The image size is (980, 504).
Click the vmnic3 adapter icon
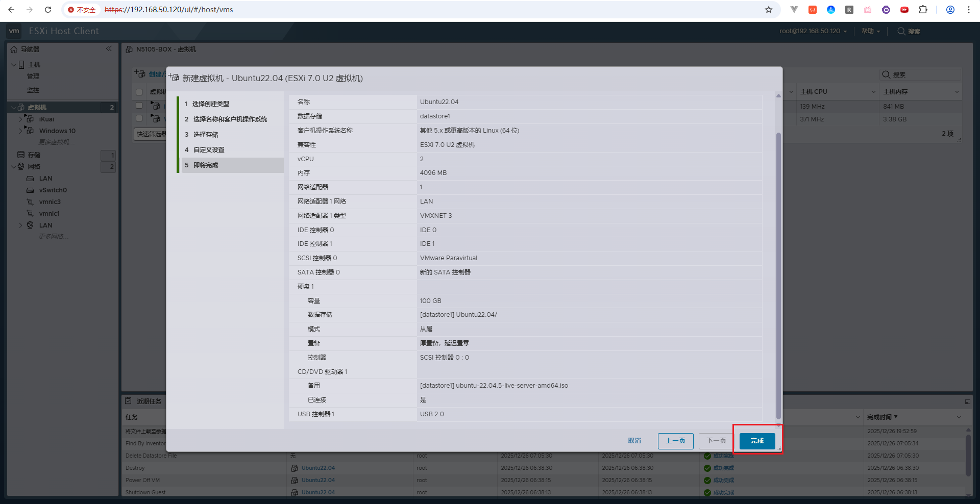[30, 202]
